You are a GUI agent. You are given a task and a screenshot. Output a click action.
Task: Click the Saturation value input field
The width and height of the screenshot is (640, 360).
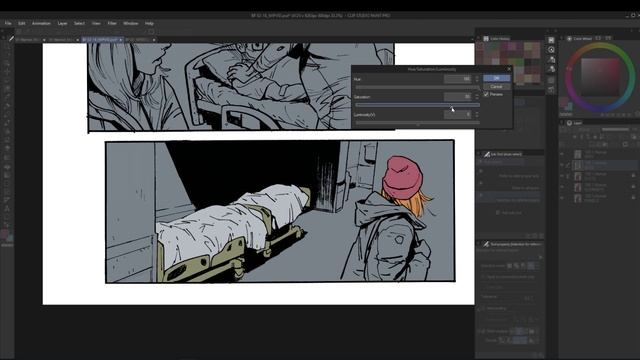click(458, 97)
